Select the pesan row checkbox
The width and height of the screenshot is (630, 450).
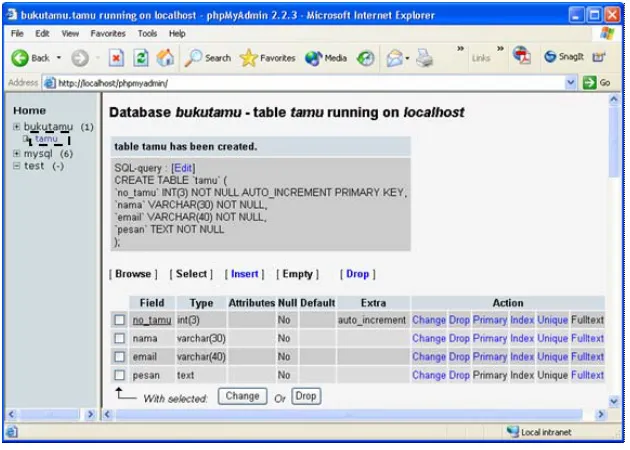(119, 375)
